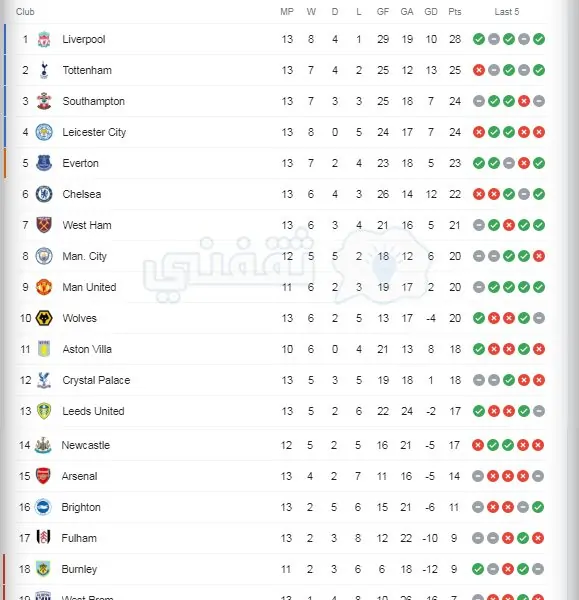
Task: Select the Wolves wolf-head badge
Action: tap(44, 318)
